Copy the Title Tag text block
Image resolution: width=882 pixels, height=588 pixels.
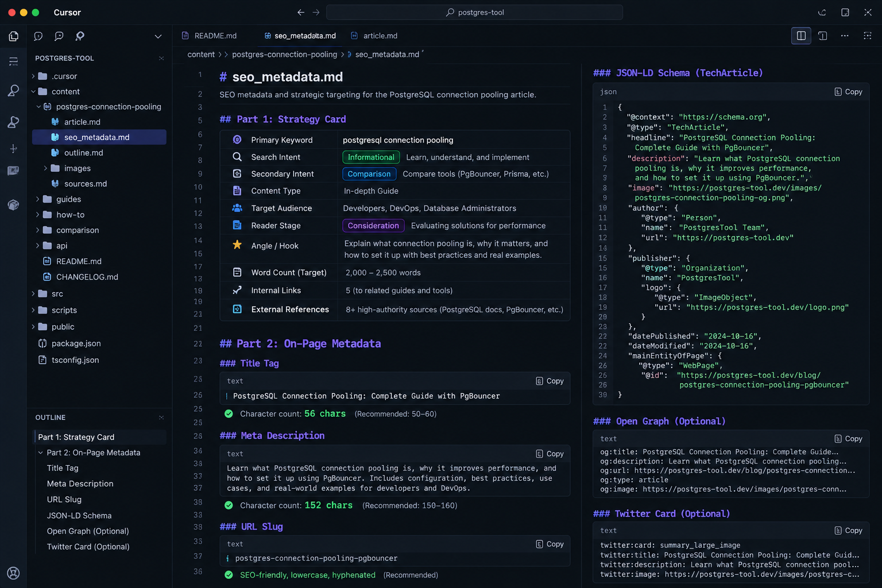pos(550,381)
